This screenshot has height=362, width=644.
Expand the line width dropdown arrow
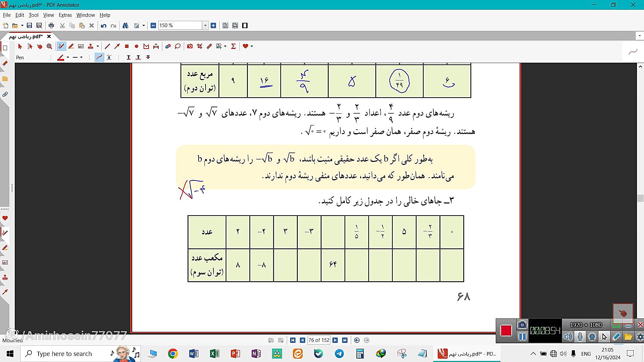[81, 57]
